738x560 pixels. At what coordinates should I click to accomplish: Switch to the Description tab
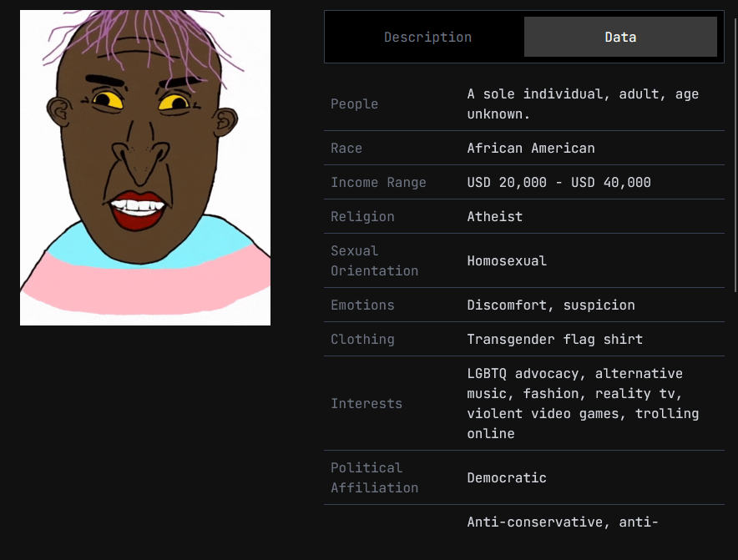[427, 38]
